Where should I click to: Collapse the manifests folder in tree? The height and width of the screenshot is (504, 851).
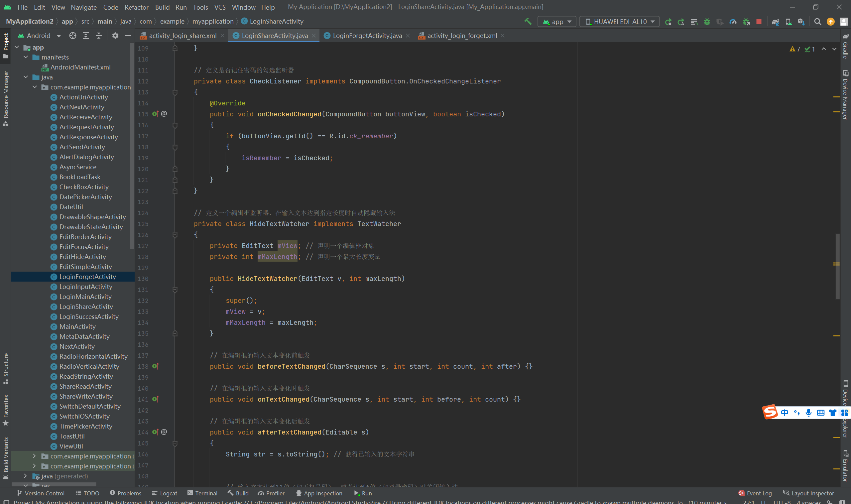click(x=26, y=57)
